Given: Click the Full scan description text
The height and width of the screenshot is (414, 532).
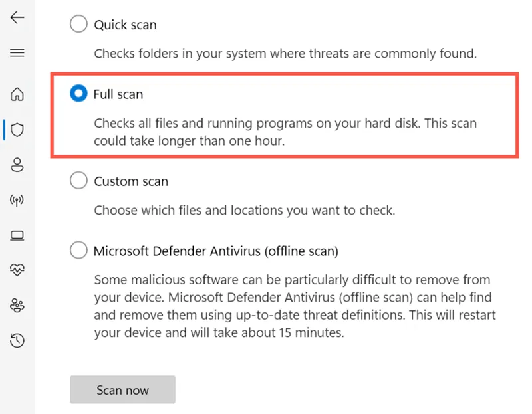Looking at the screenshot, I should [285, 132].
